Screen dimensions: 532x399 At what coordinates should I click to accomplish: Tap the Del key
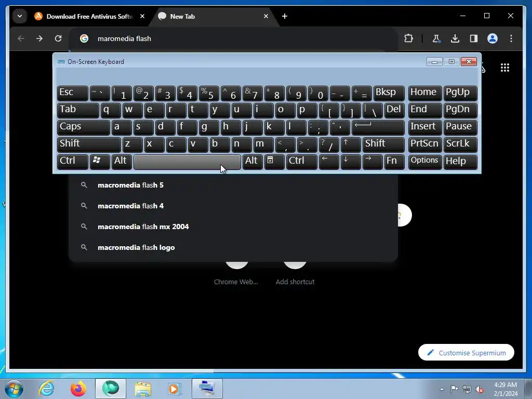(x=394, y=110)
